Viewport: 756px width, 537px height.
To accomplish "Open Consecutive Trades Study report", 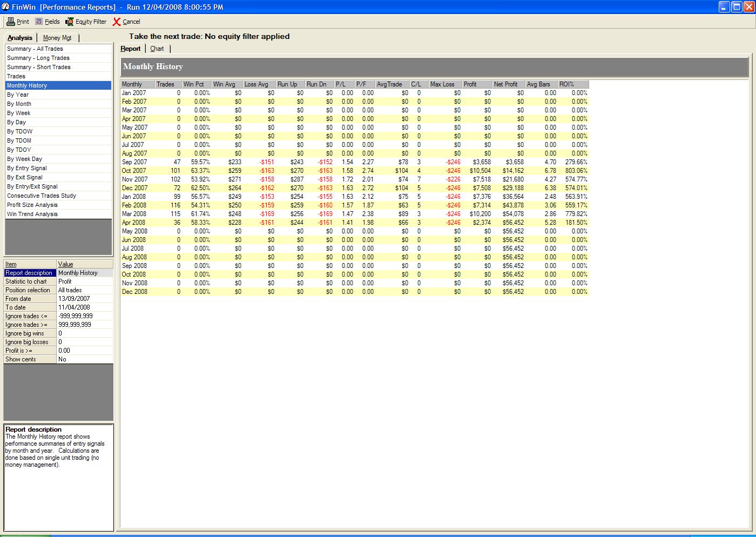I will pyautogui.click(x=42, y=196).
